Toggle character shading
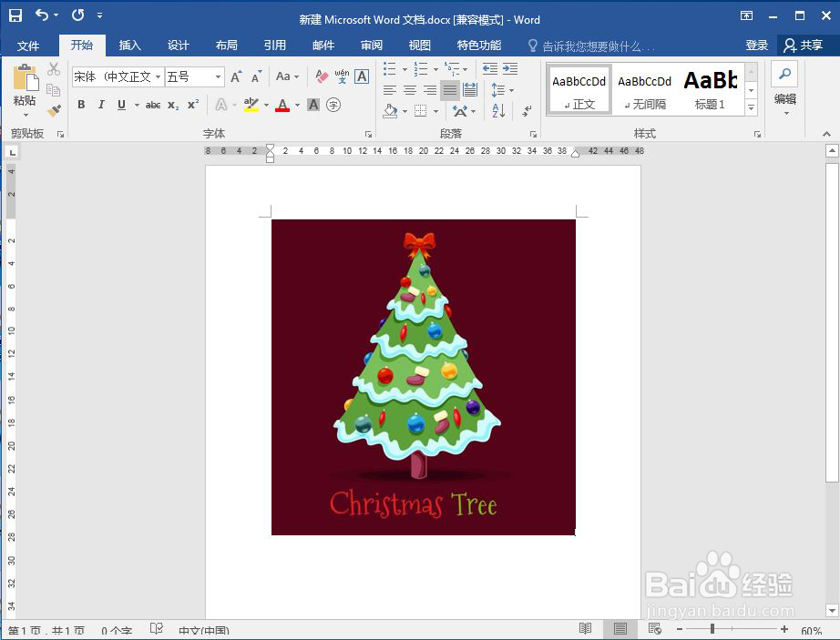 [313, 105]
